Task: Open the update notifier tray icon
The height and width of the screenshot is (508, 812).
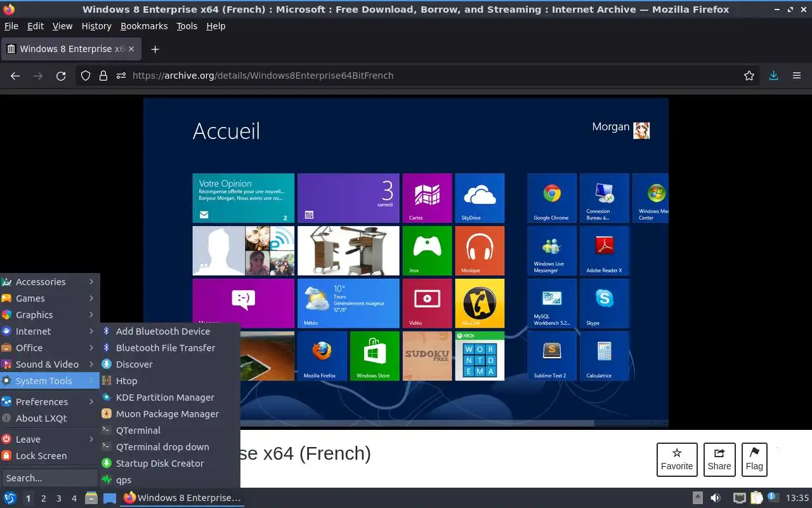Action: [773, 497]
